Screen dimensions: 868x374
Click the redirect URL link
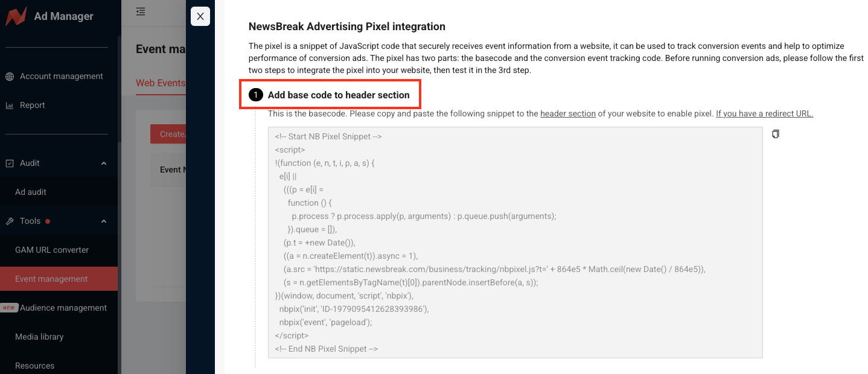(764, 113)
